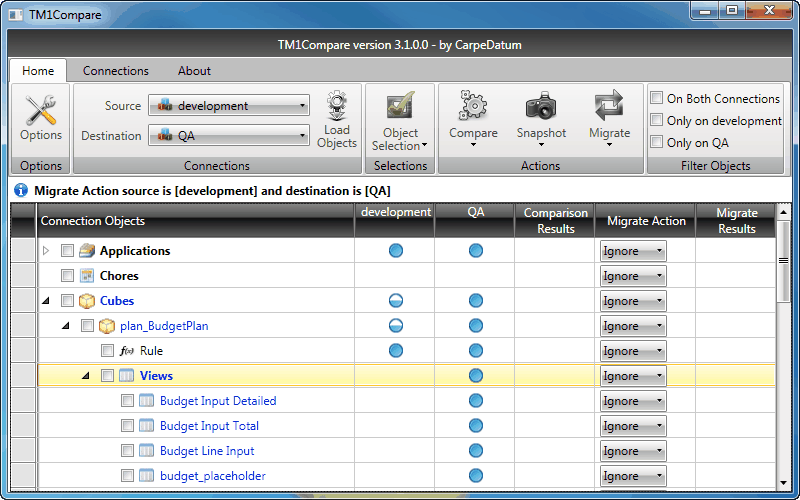Click the row header cell beside Chores

pos(23,276)
